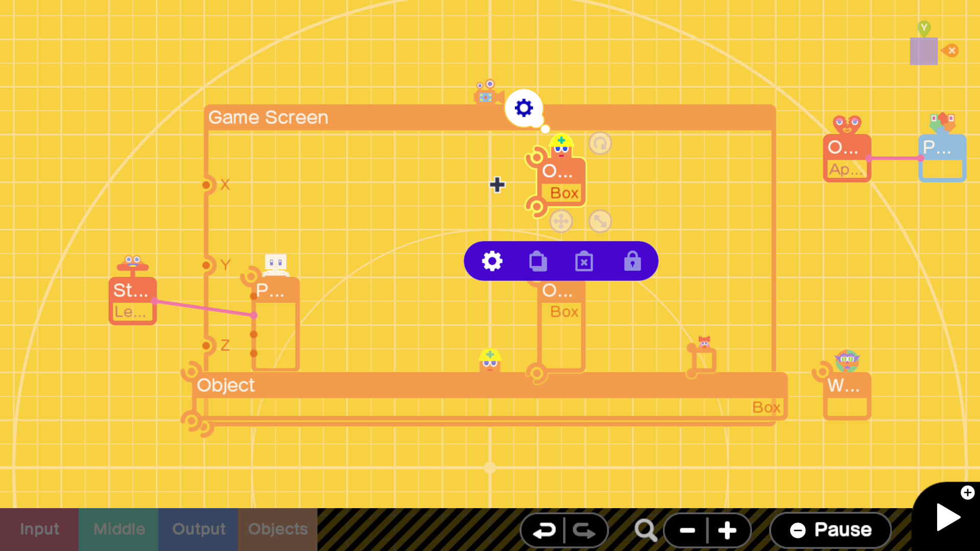Zoom in with the plus button
Screen dimensions: 980x551
[727, 531]
